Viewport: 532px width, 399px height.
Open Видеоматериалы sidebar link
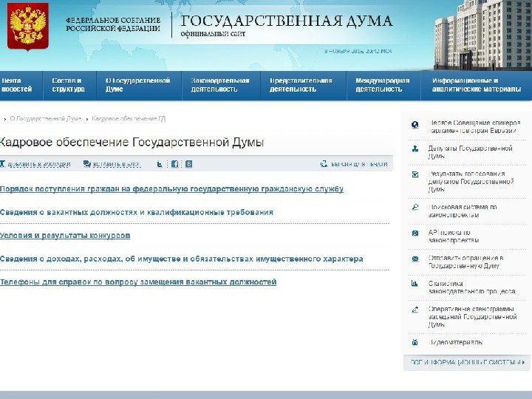(x=455, y=342)
